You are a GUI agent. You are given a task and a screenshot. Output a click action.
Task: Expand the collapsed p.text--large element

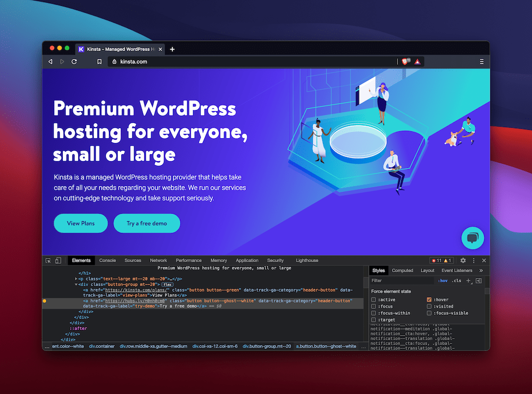pyautogui.click(x=76, y=279)
